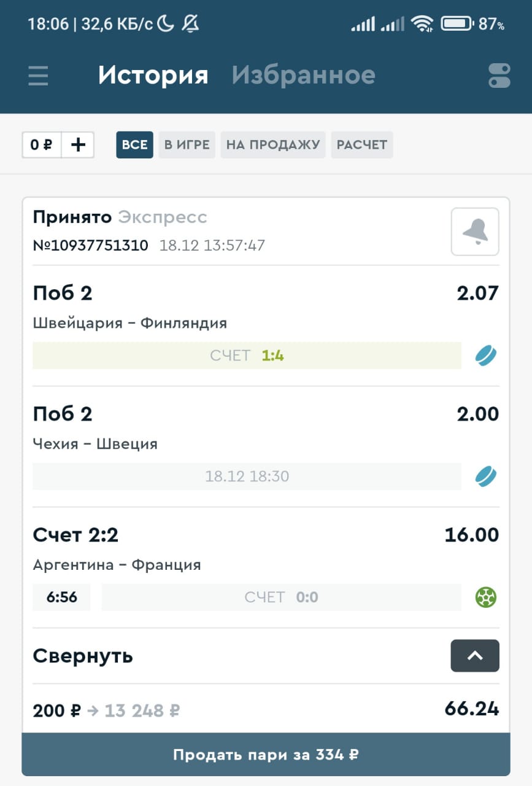Filter bets by В ИГРЕ
This screenshot has width=532, height=786.
tap(187, 145)
